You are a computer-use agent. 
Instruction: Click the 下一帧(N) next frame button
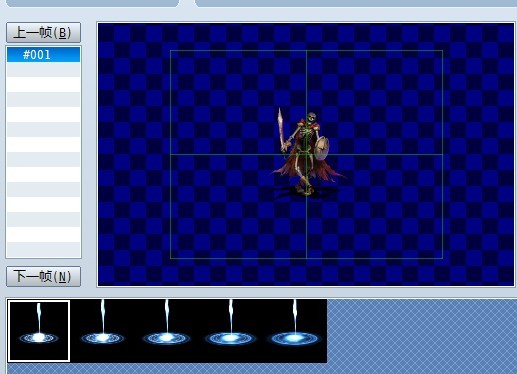click(43, 276)
